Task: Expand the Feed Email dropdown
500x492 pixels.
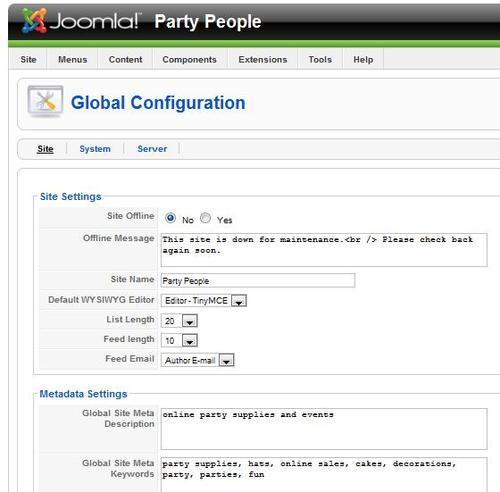Action: coord(197,360)
